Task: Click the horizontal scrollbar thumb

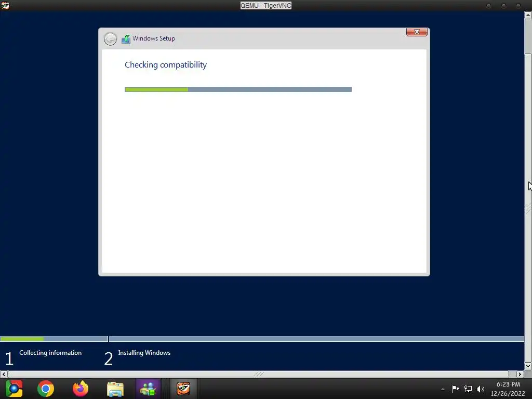Action: (259, 374)
